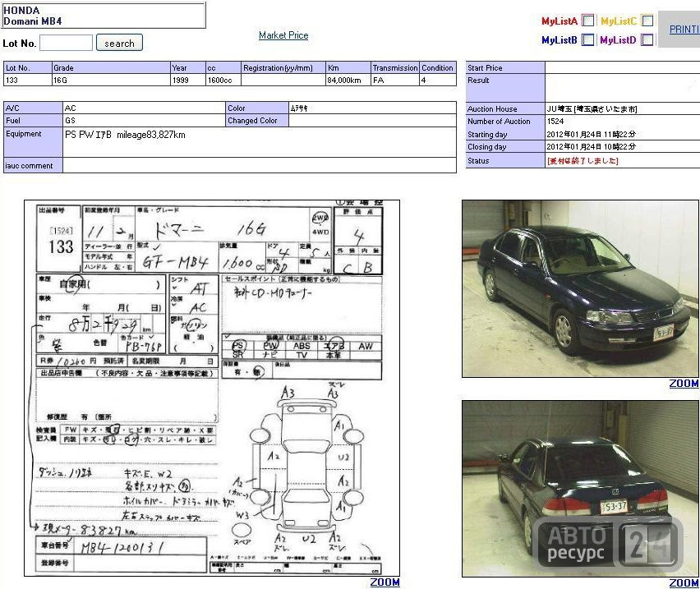Open the rear view car photo

[x=580, y=489]
